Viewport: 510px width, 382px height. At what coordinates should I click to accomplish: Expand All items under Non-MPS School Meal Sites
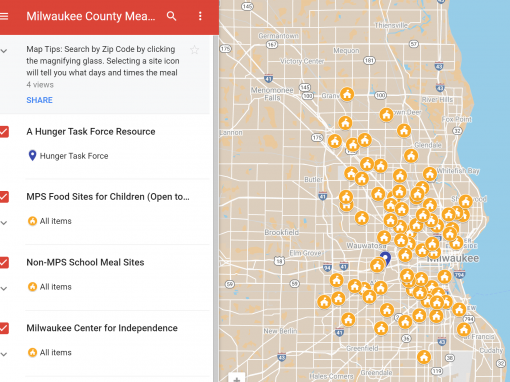pyautogui.click(x=4, y=288)
